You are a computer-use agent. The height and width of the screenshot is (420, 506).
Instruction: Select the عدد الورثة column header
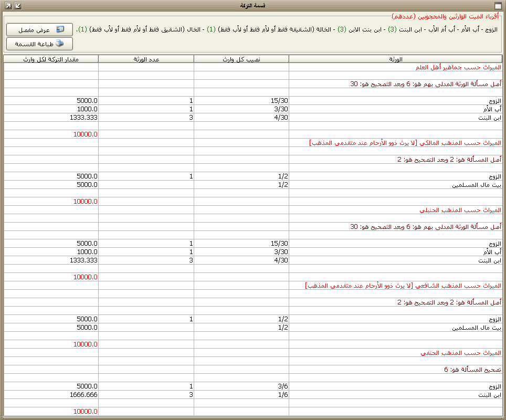click(x=146, y=59)
